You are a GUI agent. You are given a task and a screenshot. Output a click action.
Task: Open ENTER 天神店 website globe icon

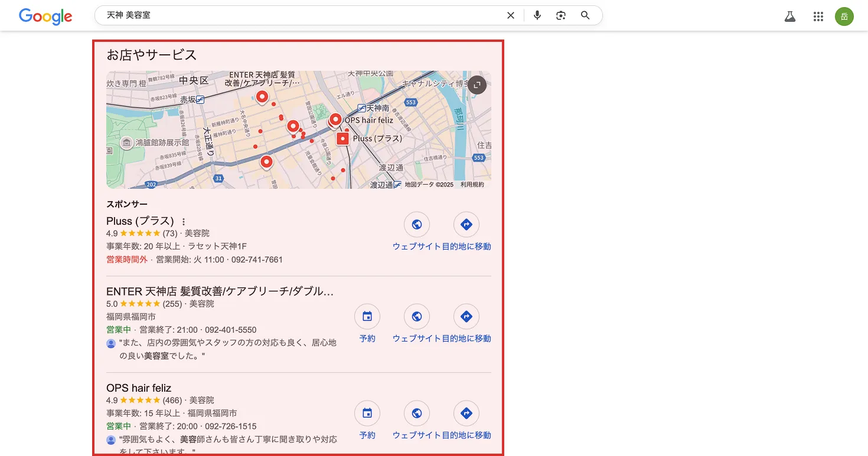click(417, 317)
